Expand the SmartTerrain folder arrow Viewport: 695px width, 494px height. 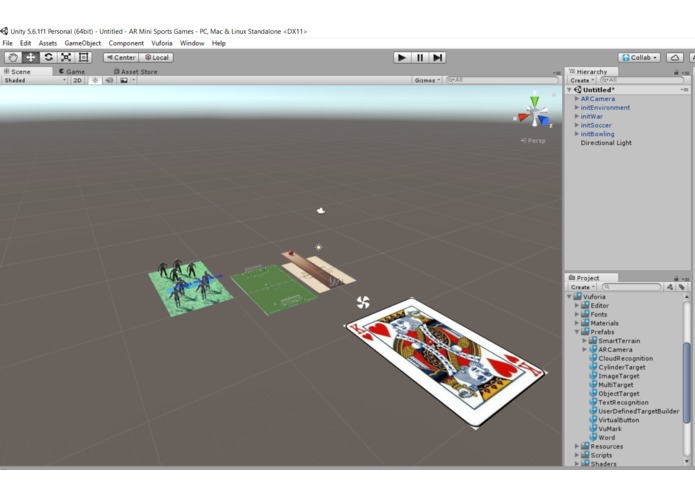point(585,341)
